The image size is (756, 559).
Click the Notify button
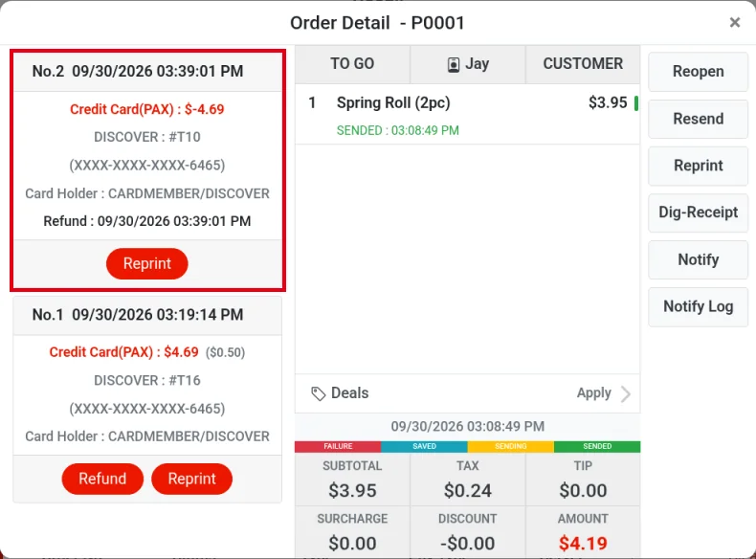699,260
